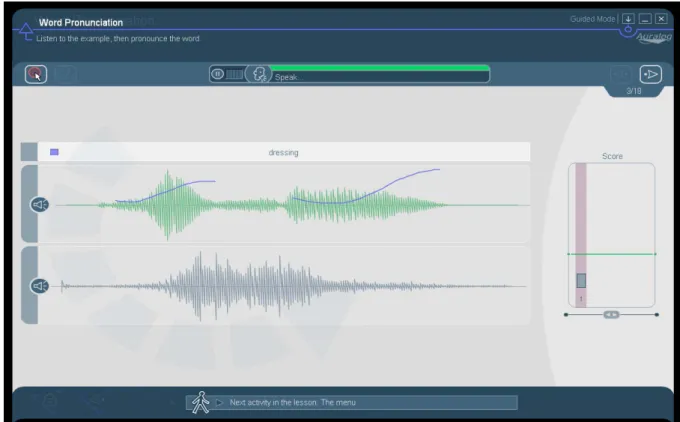Pause the speech recognition progress
This screenshot has height=422, width=680.
(217, 74)
